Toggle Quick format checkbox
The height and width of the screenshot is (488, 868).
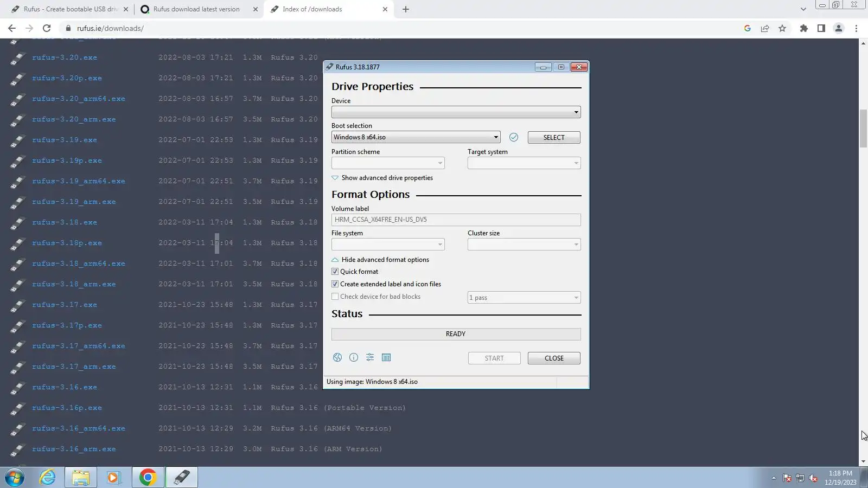[335, 272]
